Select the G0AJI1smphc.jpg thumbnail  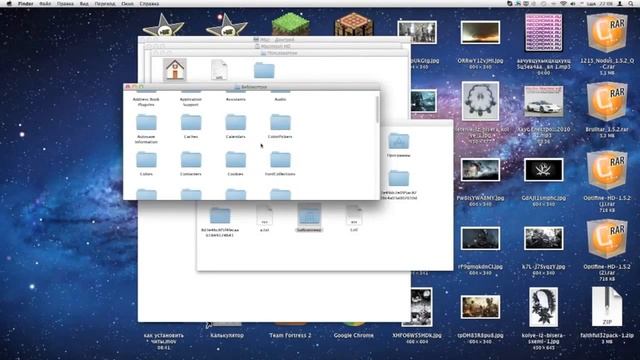point(543,170)
